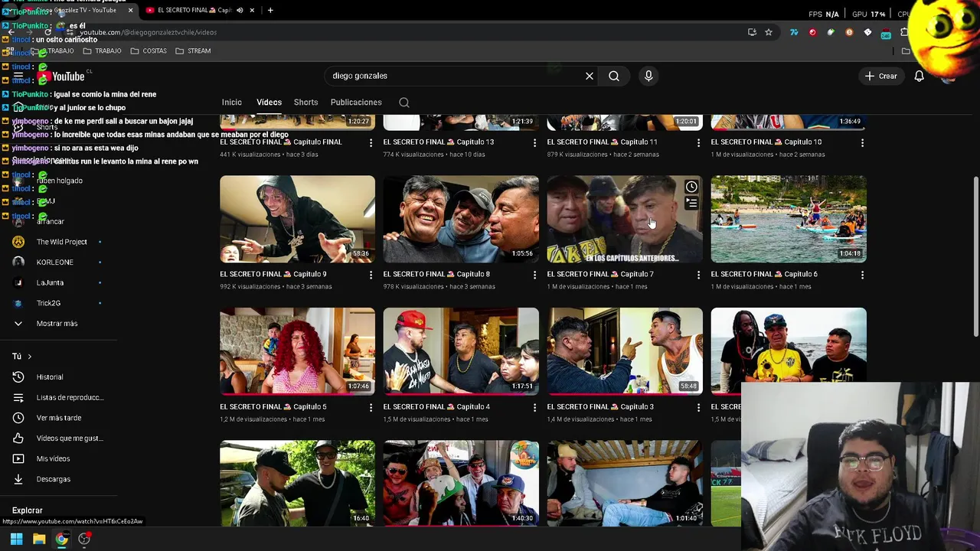The height and width of the screenshot is (551, 980).
Task: Add Capítulo 7 to Watch Later via clock icon
Action: pyautogui.click(x=691, y=187)
